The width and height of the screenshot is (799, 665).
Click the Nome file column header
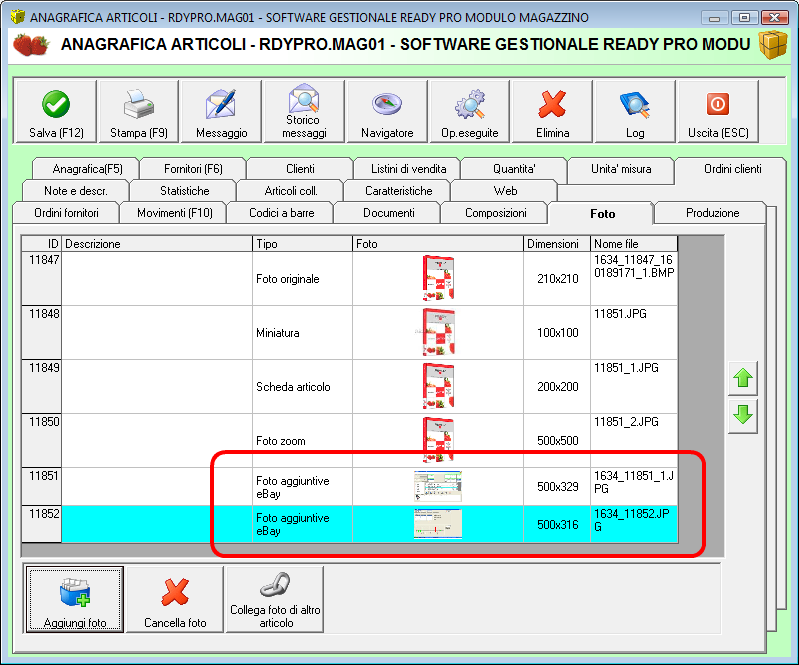[634, 244]
